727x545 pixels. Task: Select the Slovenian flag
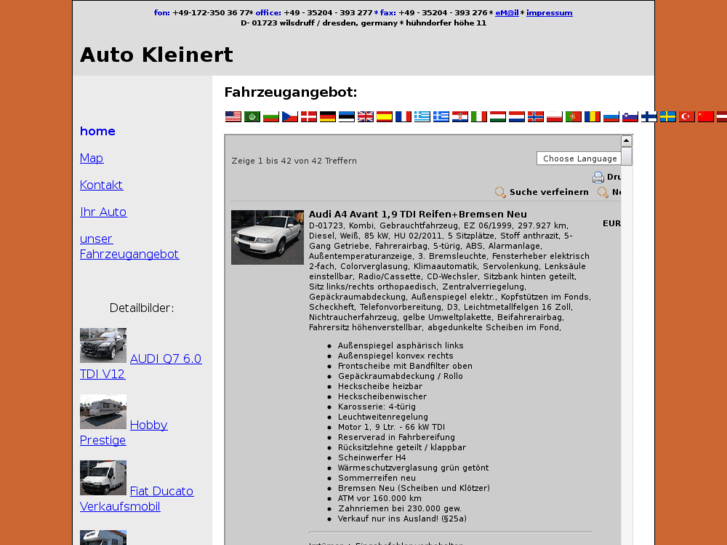click(x=630, y=116)
